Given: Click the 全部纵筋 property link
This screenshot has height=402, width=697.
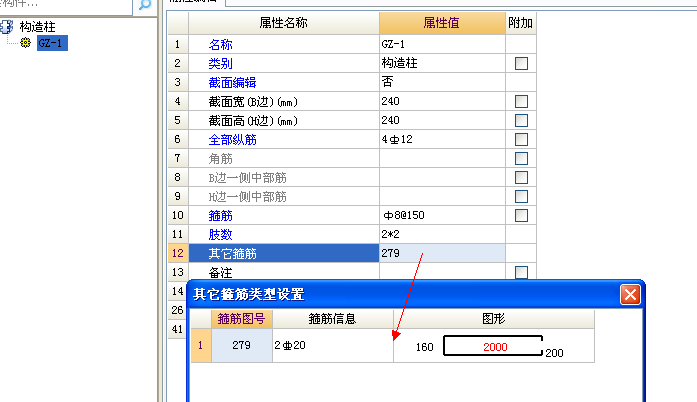Looking at the screenshot, I should (232, 140).
